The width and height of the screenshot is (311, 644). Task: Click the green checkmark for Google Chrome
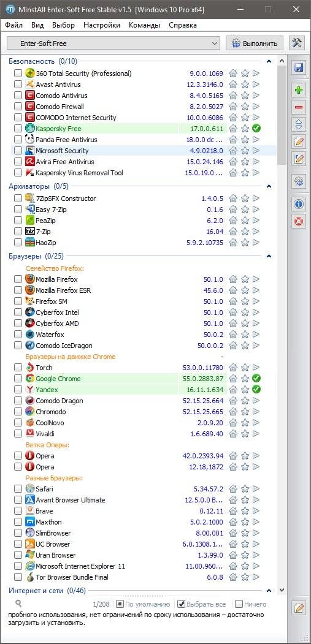pyautogui.click(x=256, y=378)
